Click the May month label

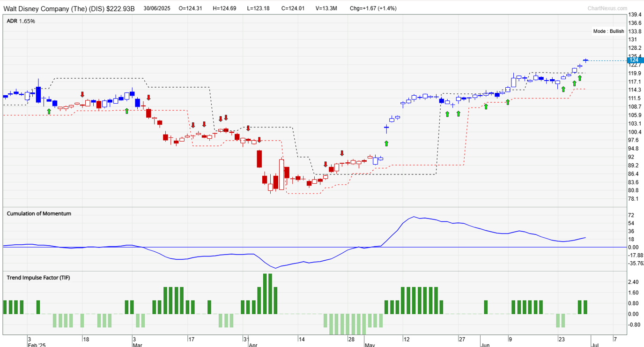point(370,344)
